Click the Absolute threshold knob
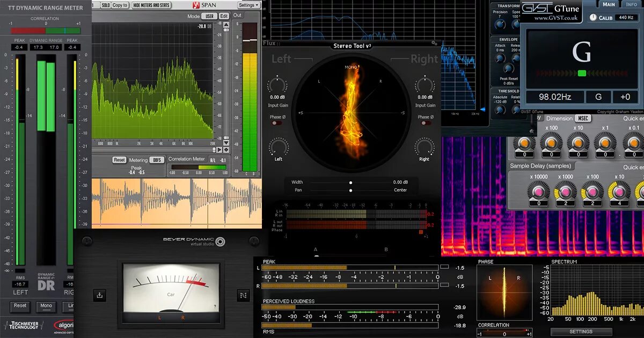 coord(500,109)
